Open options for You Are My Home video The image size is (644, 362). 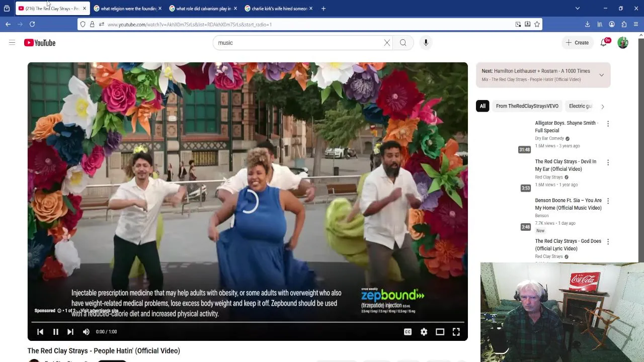608,201
